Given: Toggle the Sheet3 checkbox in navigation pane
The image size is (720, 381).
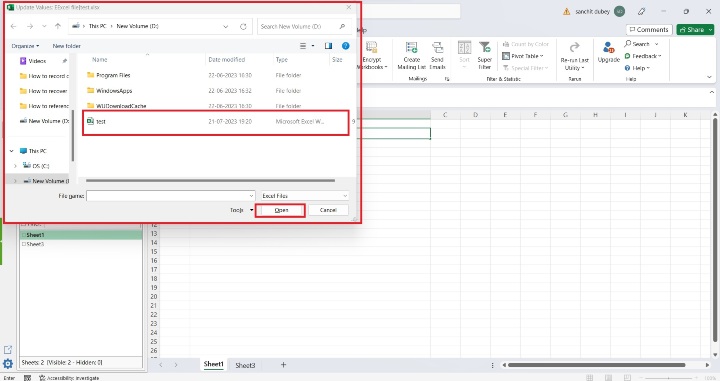Looking at the screenshot, I should (24, 244).
